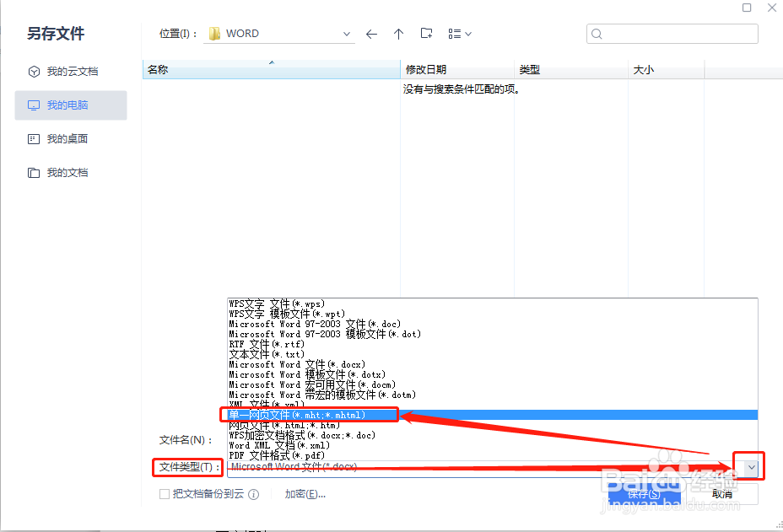Open the view mode switcher icon

[x=454, y=33]
